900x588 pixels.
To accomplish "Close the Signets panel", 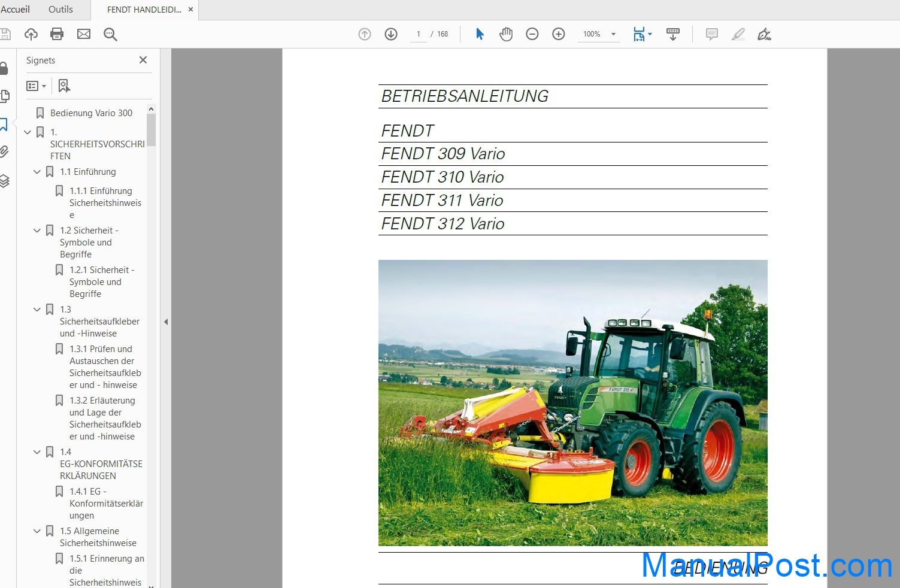I will pos(143,60).
